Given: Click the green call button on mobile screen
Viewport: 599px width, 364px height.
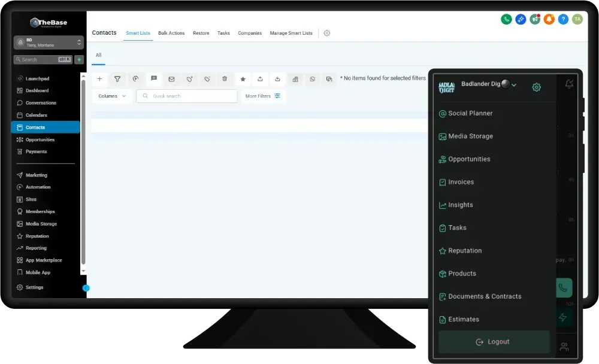Looking at the screenshot, I should click(x=563, y=287).
